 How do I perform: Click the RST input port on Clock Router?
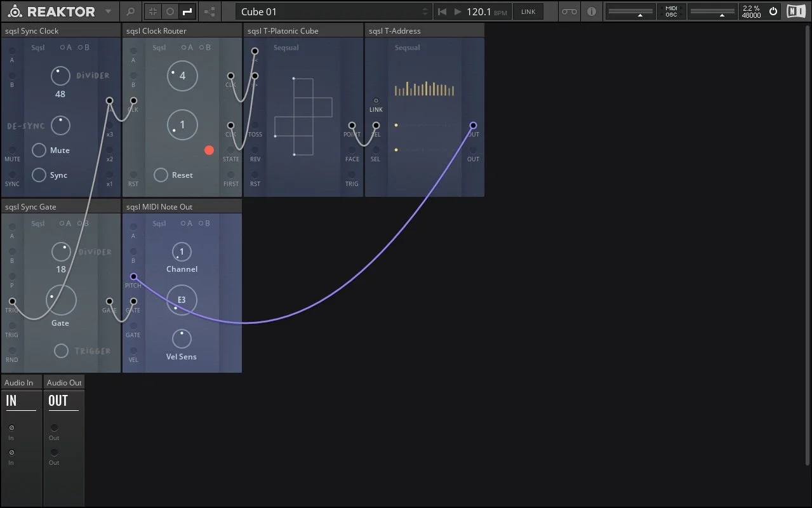133,175
